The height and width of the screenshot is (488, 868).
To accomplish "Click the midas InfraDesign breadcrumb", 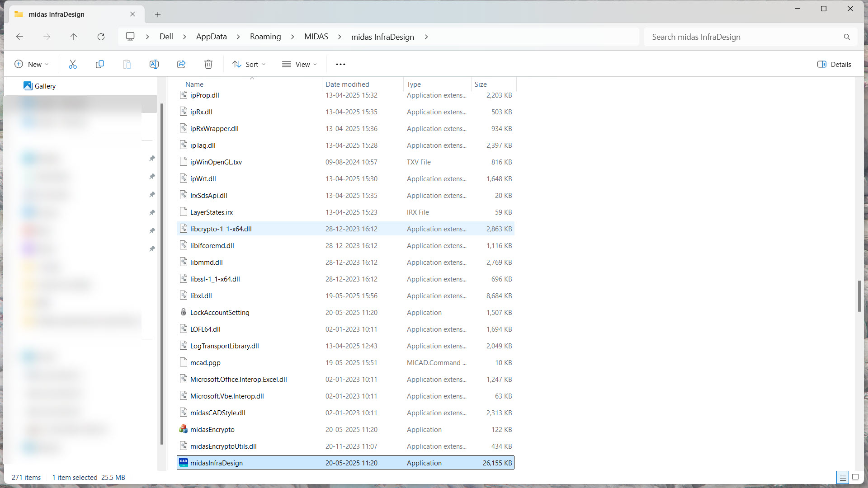I will tap(382, 37).
